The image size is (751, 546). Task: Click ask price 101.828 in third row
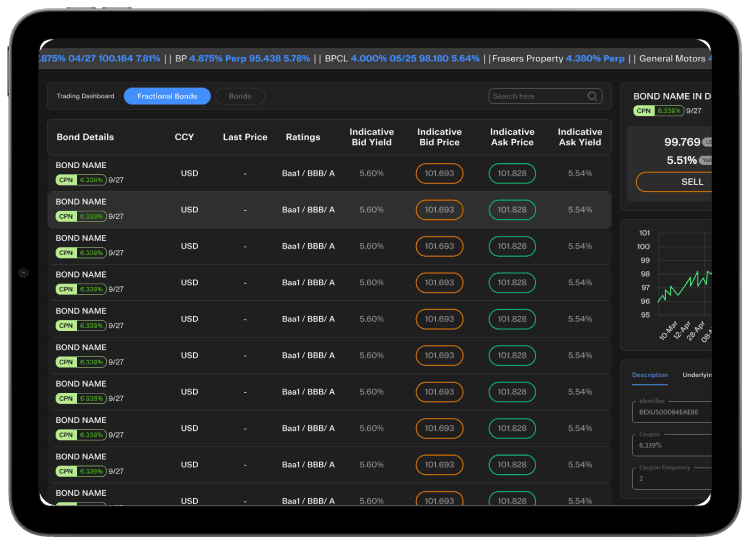pyautogui.click(x=512, y=246)
